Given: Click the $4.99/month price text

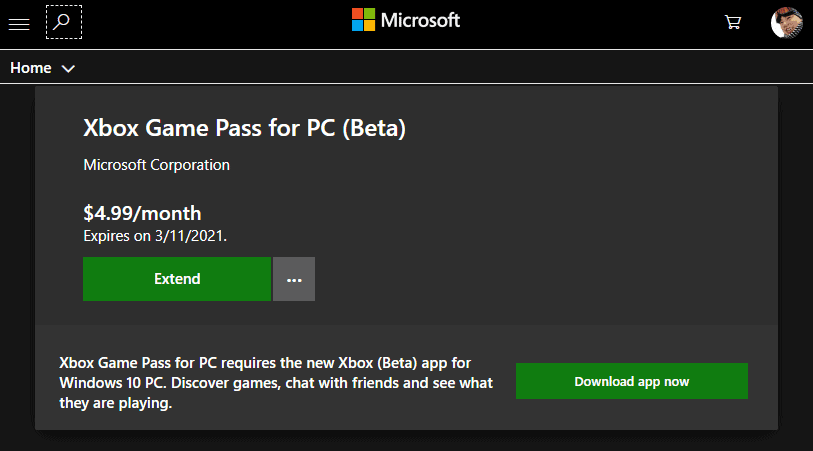Looking at the screenshot, I should click(142, 213).
